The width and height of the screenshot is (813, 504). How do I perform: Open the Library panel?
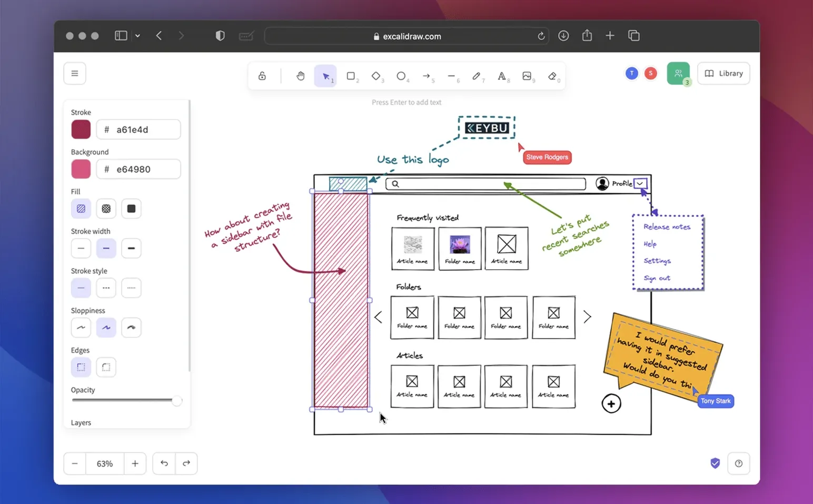(x=723, y=73)
